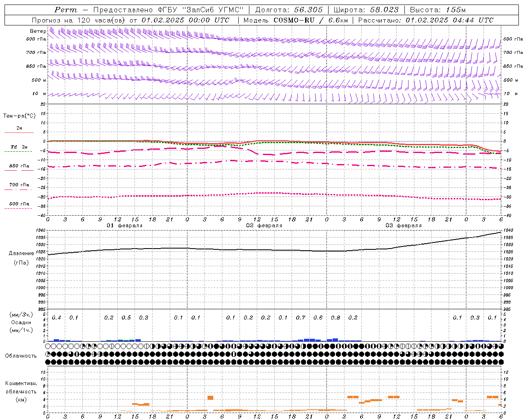525x420 pixels.
Task: Click forecast start time "01.02.2025 00:00 UTC"
Action: click(x=185, y=20)
